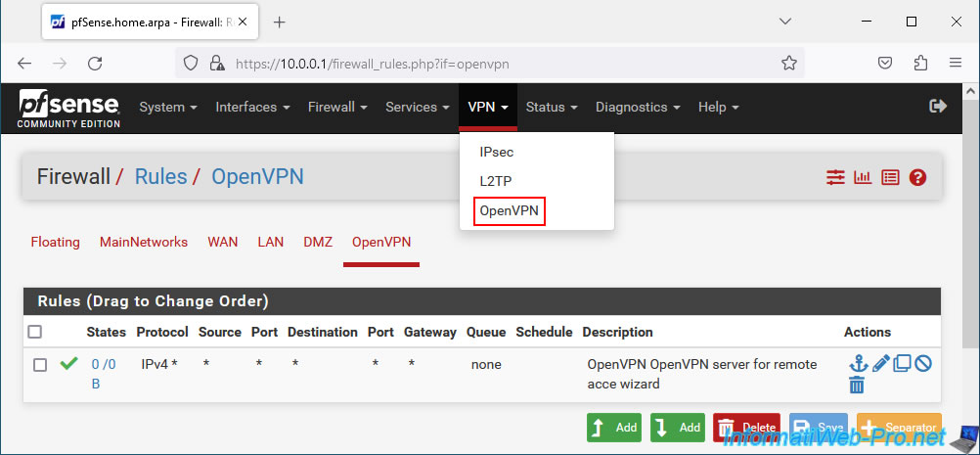Switch to the LAN rules tab
Image resolution: width=980 pixels, height=455 pixels.
point(271,242)
